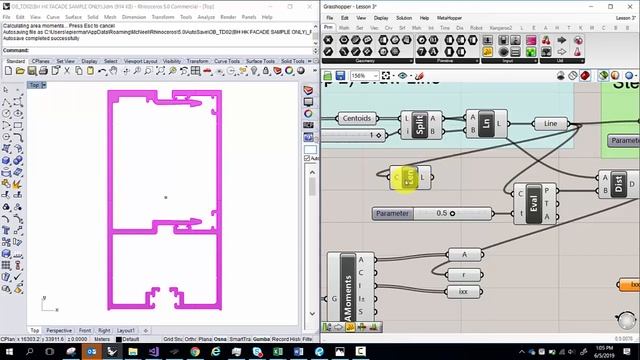Click the Open folder icon in Rhino toolbar
Viewport: 640px width, 360px height.
point(20,71)
